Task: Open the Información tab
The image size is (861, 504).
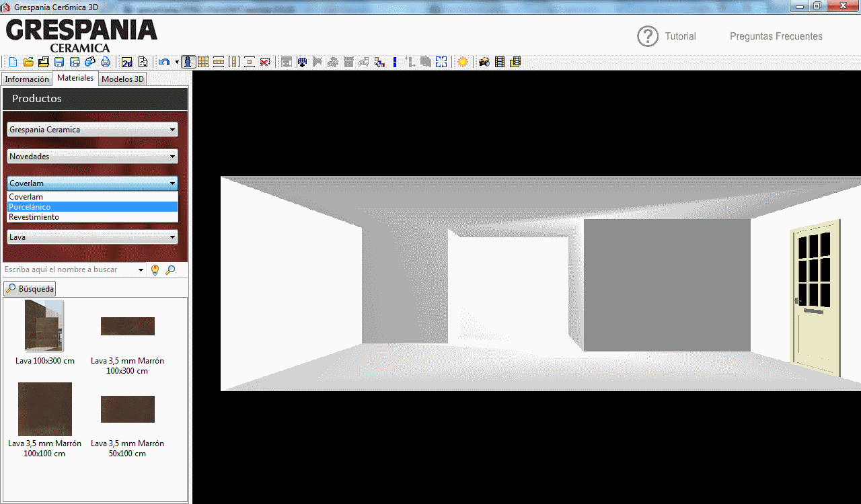Action: (27, 79)
